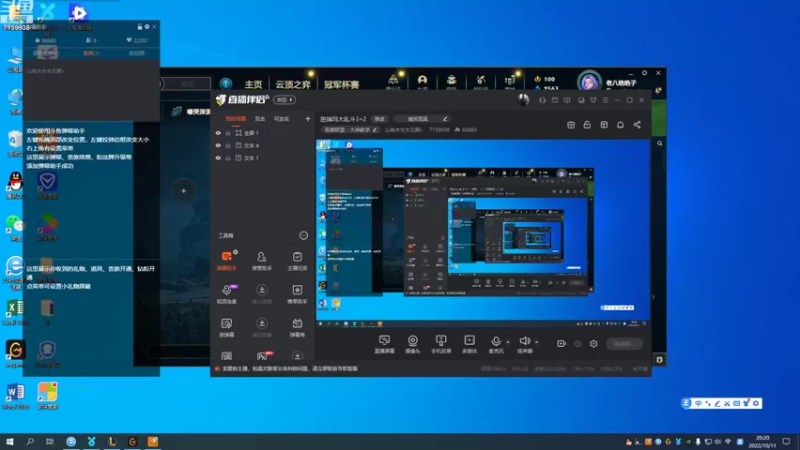Click the unlock padlock icon above preview
This screenshot has width=800, height=450.
tap(587, 124)
